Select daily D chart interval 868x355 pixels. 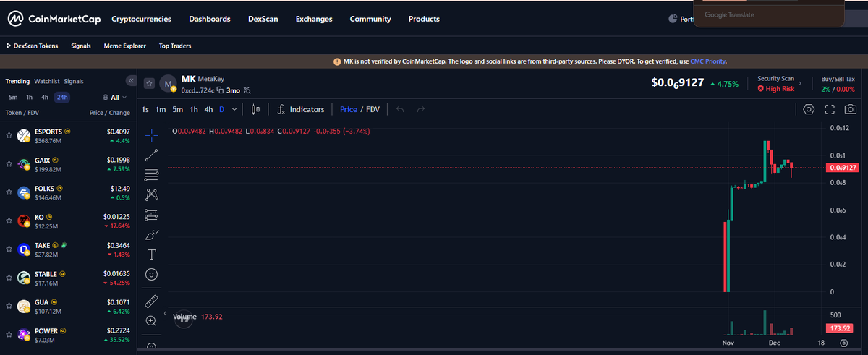click(222, 109)
